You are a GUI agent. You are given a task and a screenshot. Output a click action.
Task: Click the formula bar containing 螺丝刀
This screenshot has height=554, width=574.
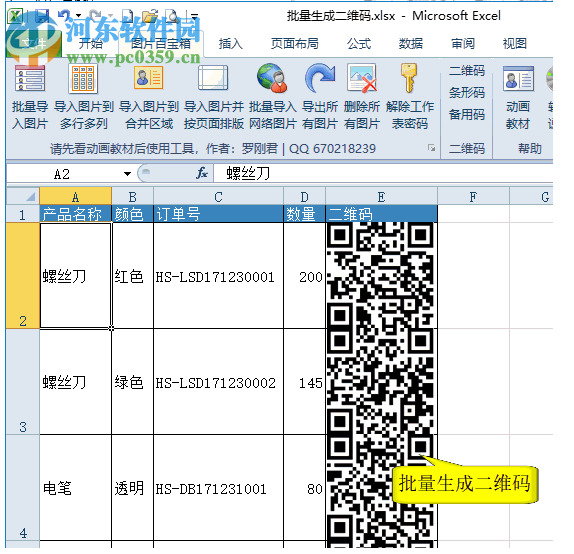point(383,173)
